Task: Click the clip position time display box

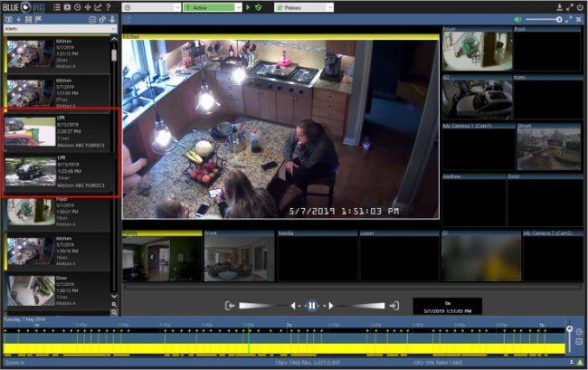Action: (x=448, y=307)
